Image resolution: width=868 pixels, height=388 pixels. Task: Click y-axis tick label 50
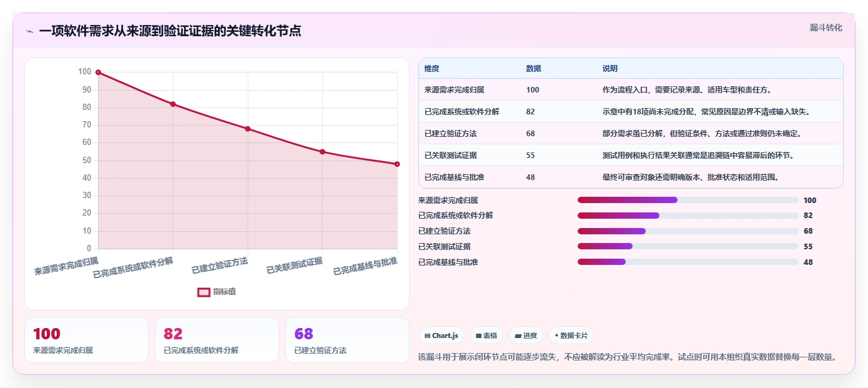87,161
